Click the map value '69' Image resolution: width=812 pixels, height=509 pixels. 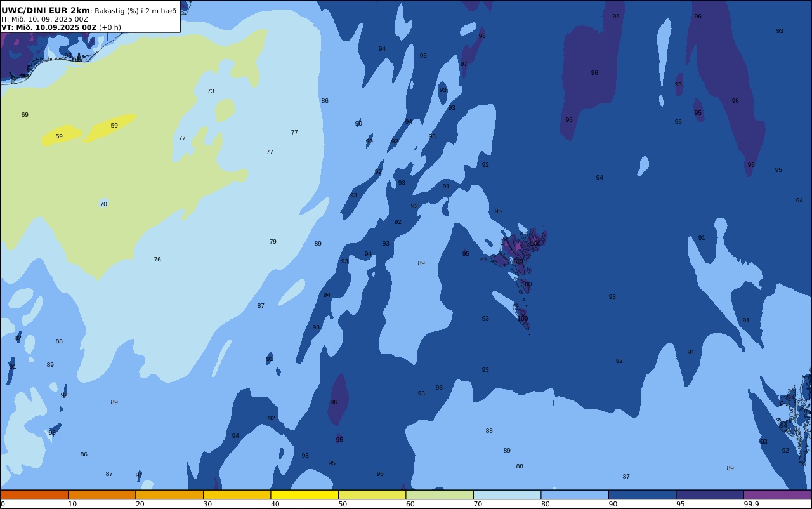pyautogui.click(x=25, y=115)
